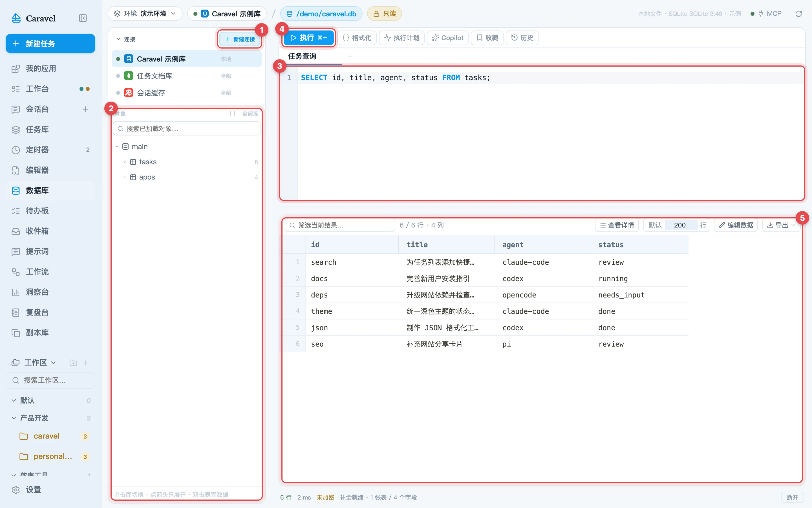Image resolution: width=812 pixels, height=508 pixels.
Task: Click new folder icon in 工作区
Action: (73, 363)
